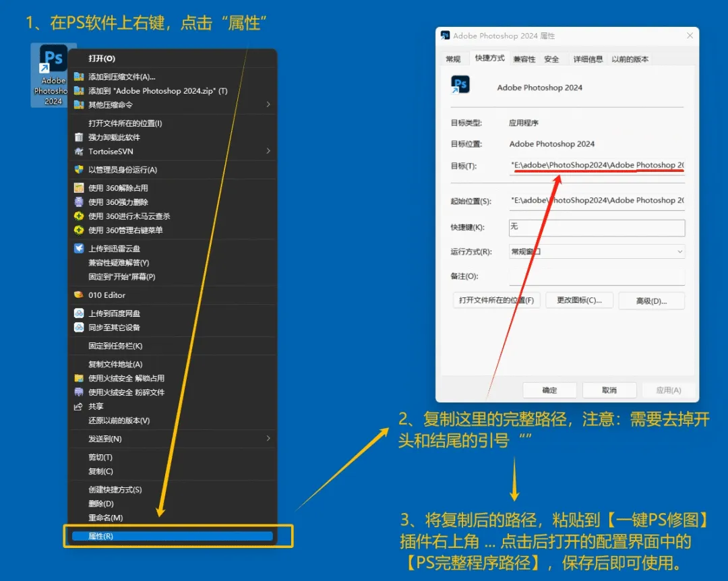This screenshot has height=581, width=728.
Task: Click the TortoiseSVN turtle icon
Action: pyautogui.click(x=79, y=151)
